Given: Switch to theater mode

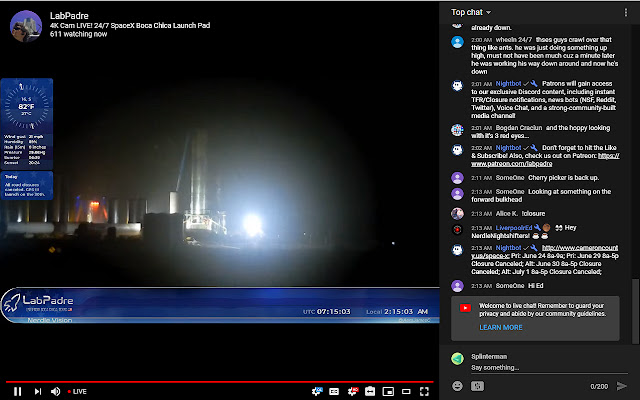Looking at the screenshot, I should tap(406, 391).
